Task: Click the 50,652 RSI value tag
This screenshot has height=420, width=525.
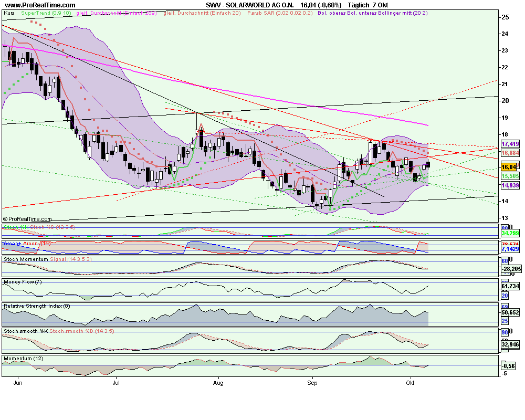Action: [510, 312]
